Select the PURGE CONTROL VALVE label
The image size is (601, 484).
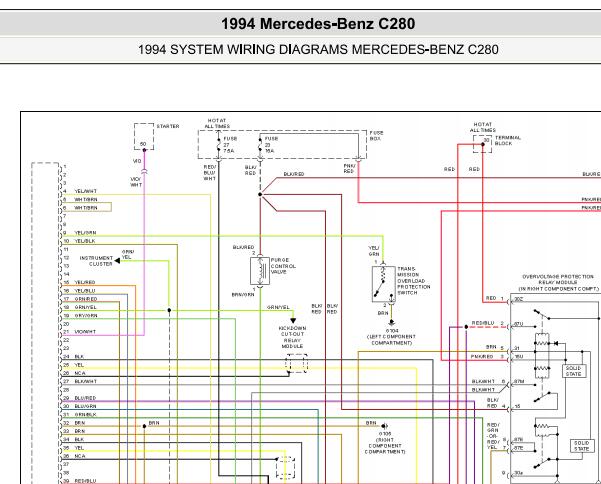click(283, 266)
